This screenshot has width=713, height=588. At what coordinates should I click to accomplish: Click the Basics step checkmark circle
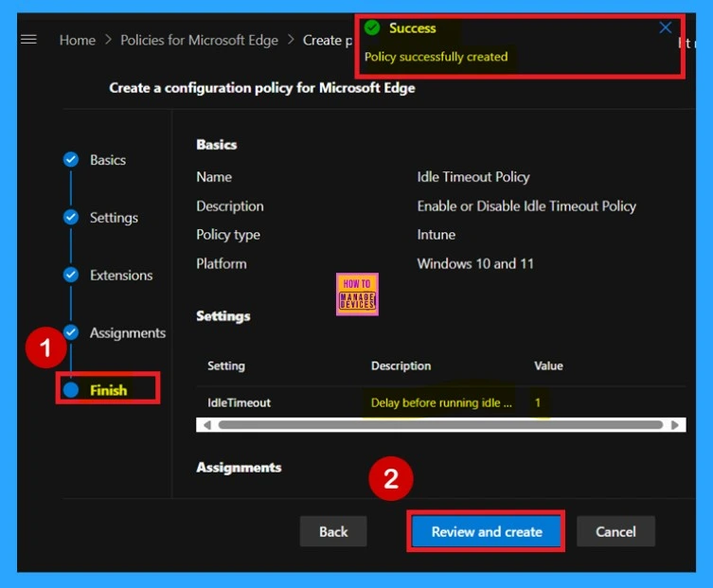(71, 160)
